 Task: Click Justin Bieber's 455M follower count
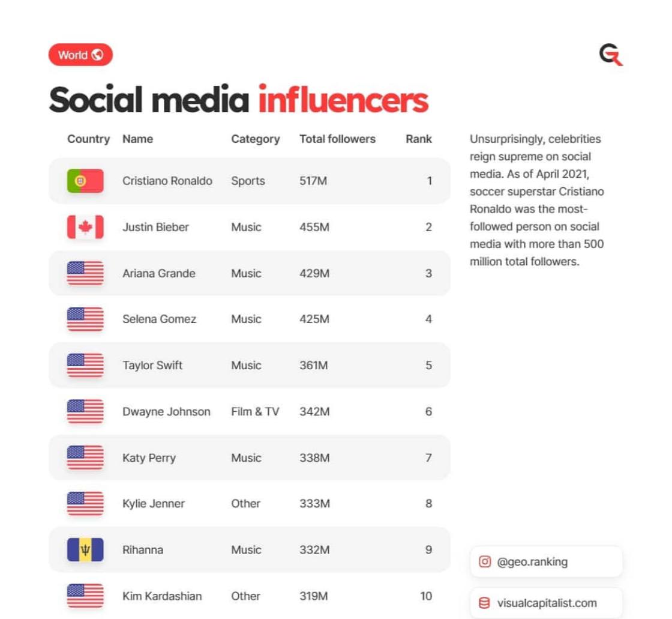[314, 227]
